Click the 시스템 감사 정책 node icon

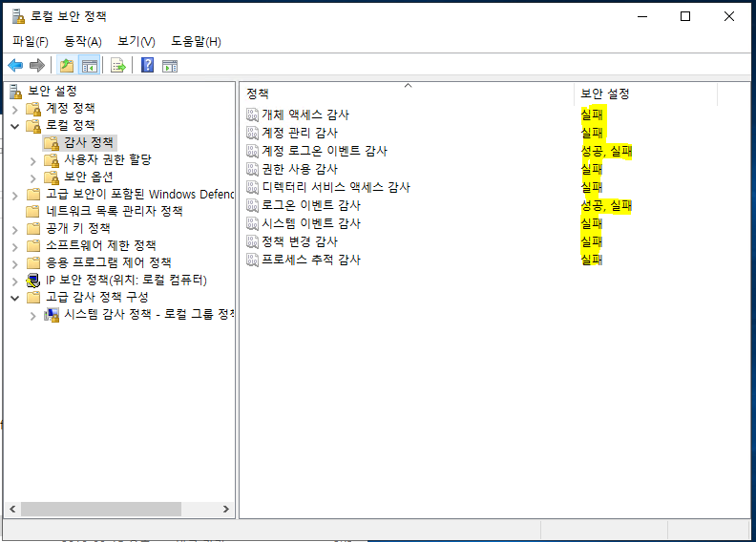pyautogui.click(x=52, y=315)
